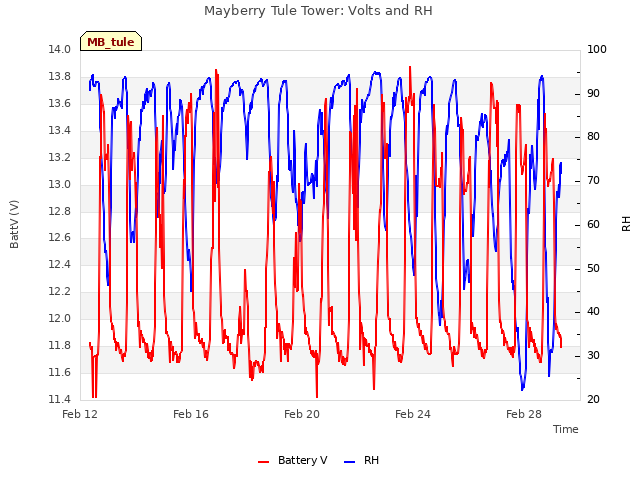Click the '100' right axis tick value
640x480 pixels.
(596, 49)
